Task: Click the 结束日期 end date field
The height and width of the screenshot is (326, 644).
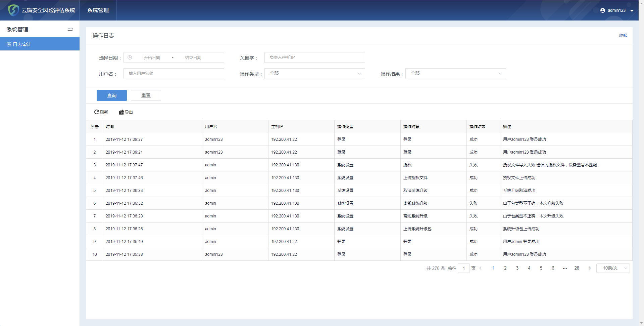Action: (193, 57)
